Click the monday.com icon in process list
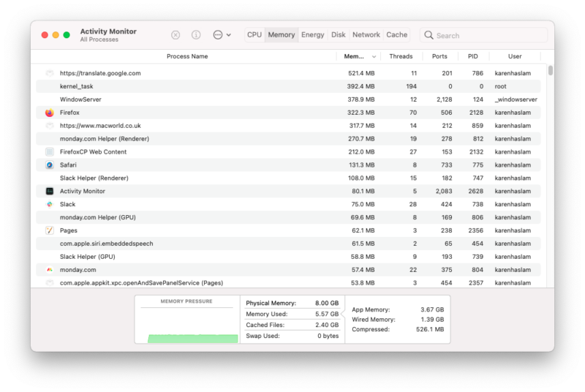585x392 pixels. (x=50, y=270)
